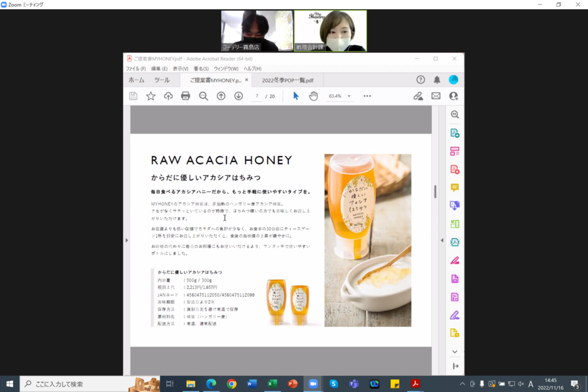Open Excel from the Windows taskbar
Image resolution: width=588 pixels, height=392 pixels.
pyautogui.click(x=272, y=384)
